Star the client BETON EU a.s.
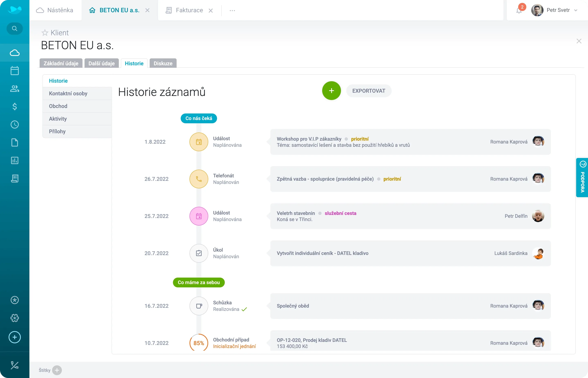Screen dimensions: 588x378 click(45, 32)
